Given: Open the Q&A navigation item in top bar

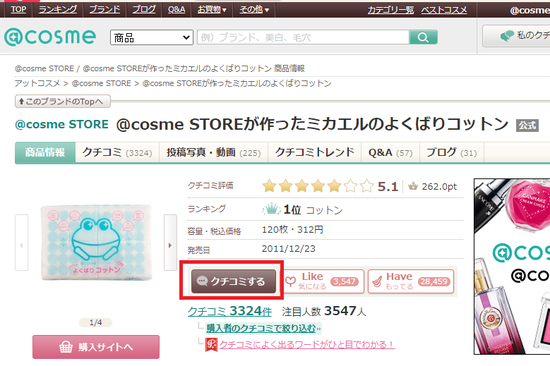Looking at the screenshot, I should coord(176,9).
